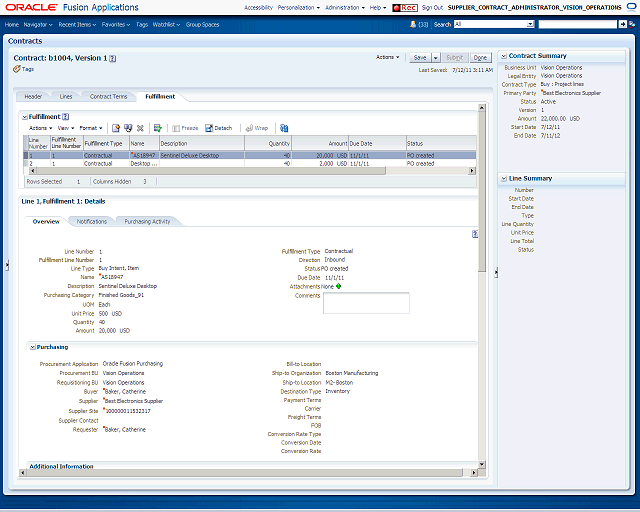Image resolution: width=640 pixels, height=512 pixels.
Task: Select the Overview tab
Action: click(46, 222)
